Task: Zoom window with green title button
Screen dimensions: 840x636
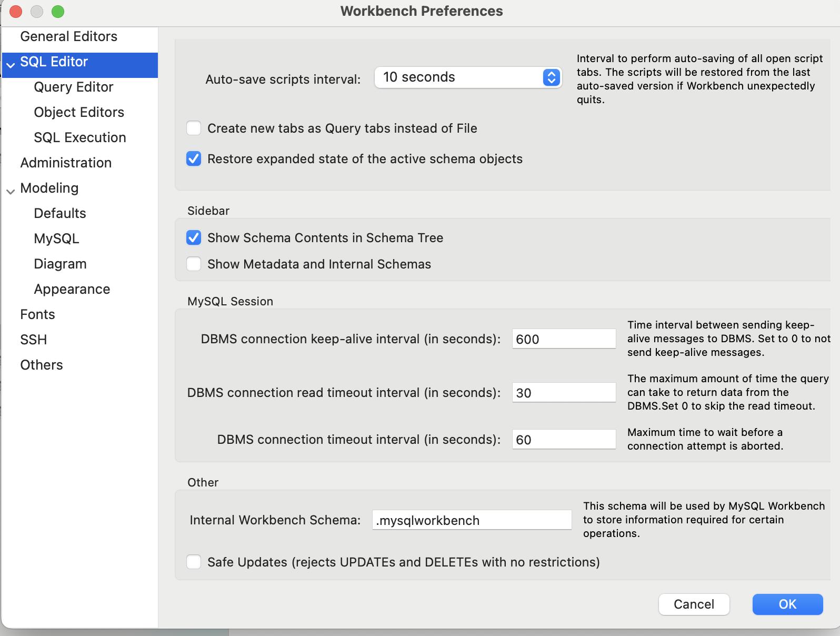Action: click(x=58, y=11)
